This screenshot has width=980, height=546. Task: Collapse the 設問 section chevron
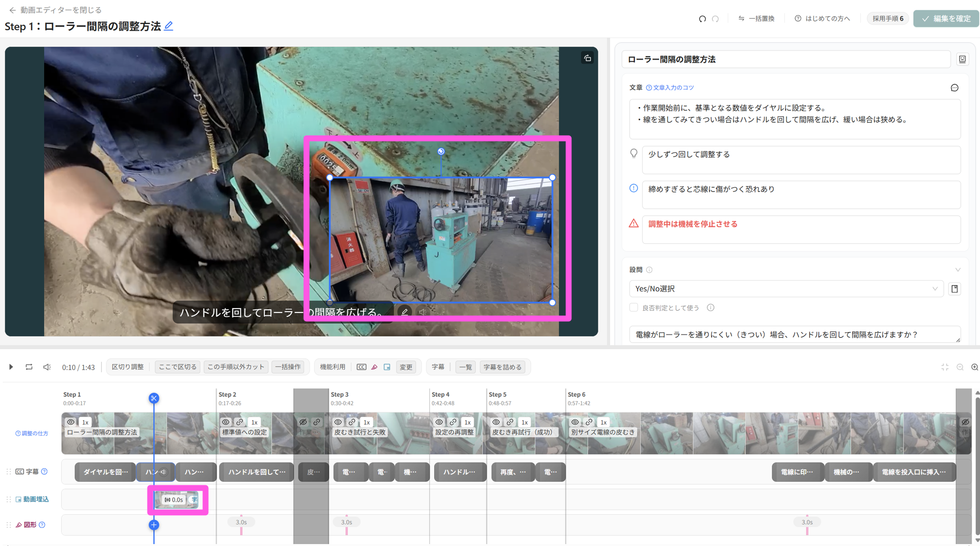click(x=957, y=270)
